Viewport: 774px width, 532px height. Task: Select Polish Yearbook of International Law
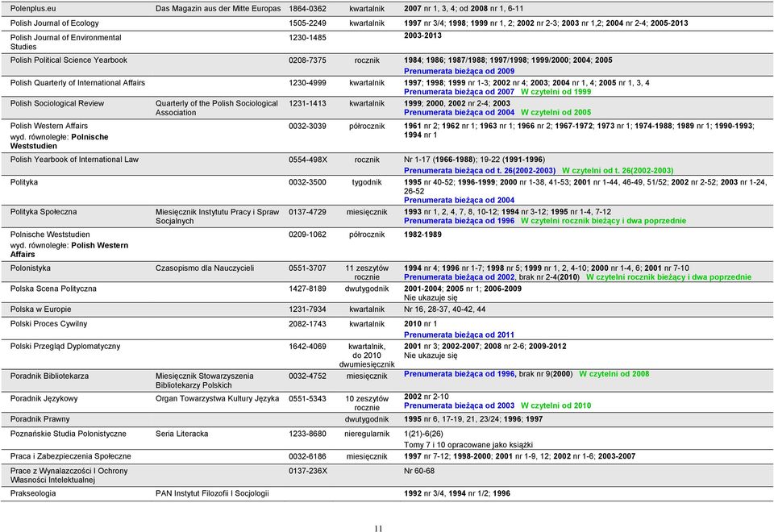click(74, 160)
